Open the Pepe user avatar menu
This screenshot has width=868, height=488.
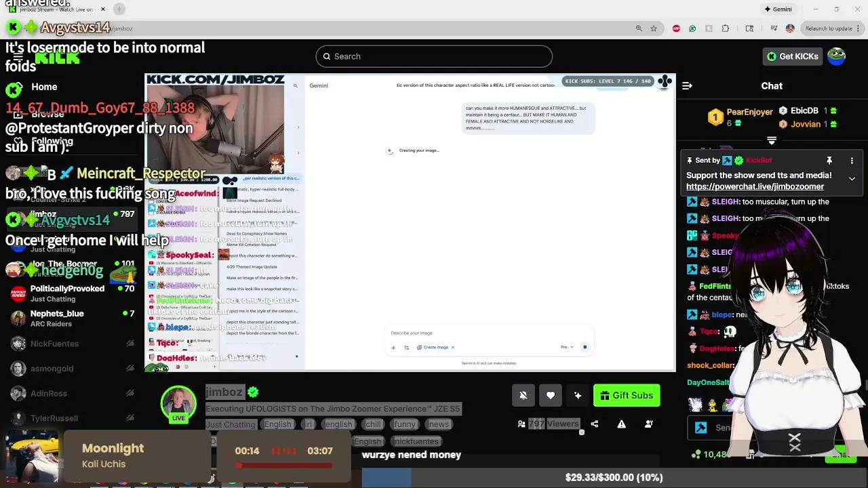(836, 56)
